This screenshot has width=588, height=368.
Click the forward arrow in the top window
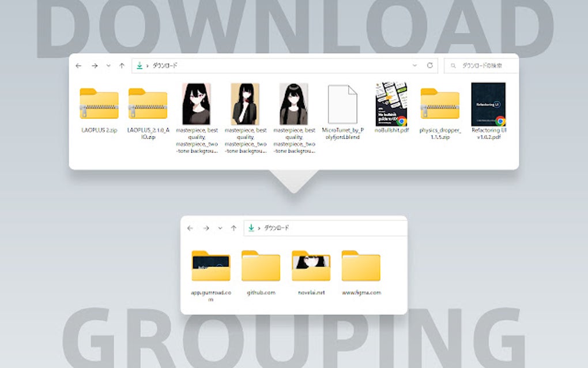[x=94, y=66]
